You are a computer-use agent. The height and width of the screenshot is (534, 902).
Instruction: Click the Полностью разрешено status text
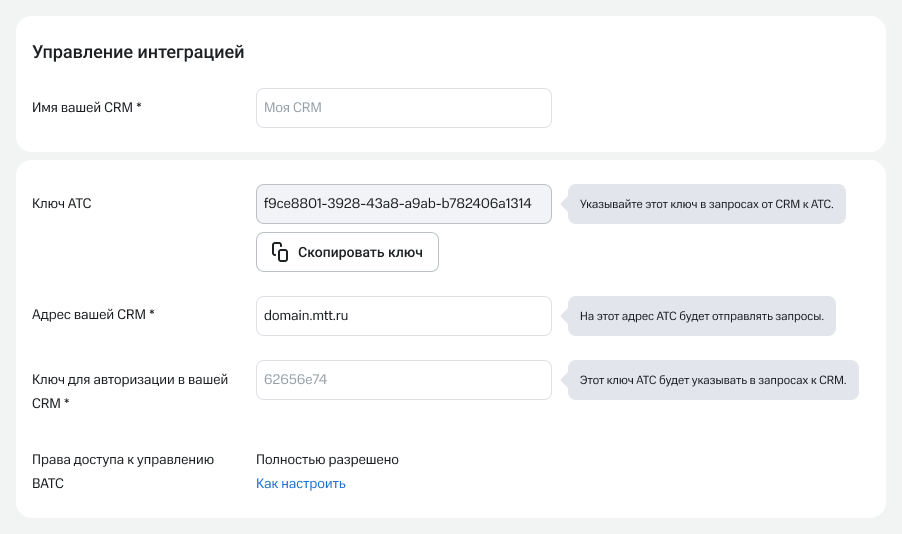pyautogui.click(x=327, y=460)
